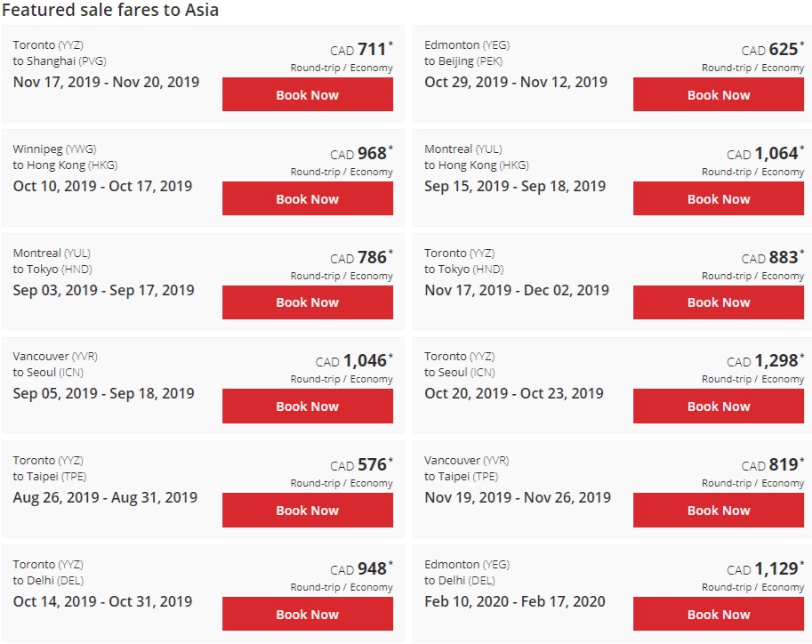812x644 pixels.
Task: Click the Featured sale fares to Asia heading
Action: [110, 10]
